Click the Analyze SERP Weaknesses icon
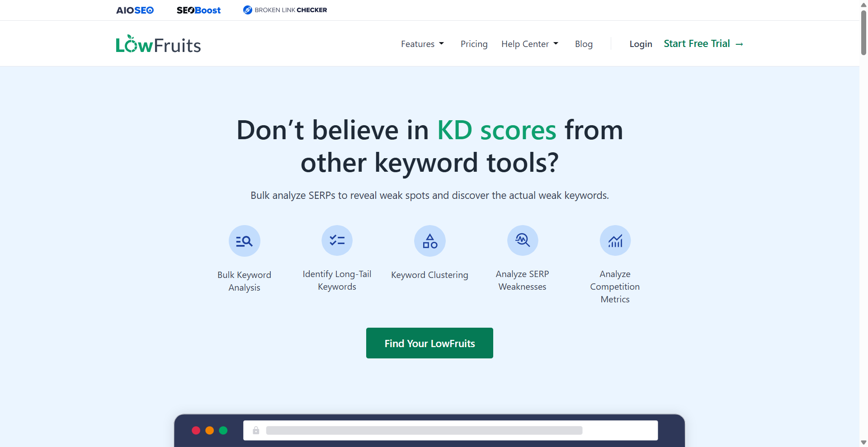This screenshot has width=868, height=447. [x=522, y=240]
